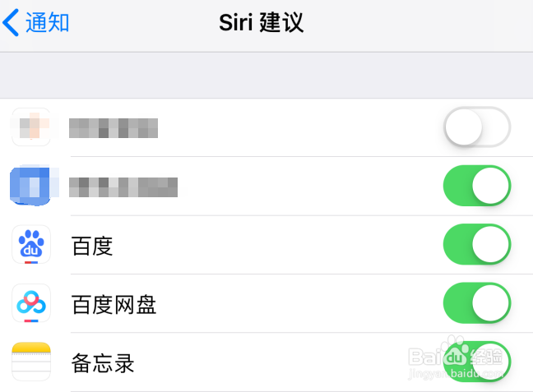
Task: Click the gray section header band
Action: click(266, 76)
